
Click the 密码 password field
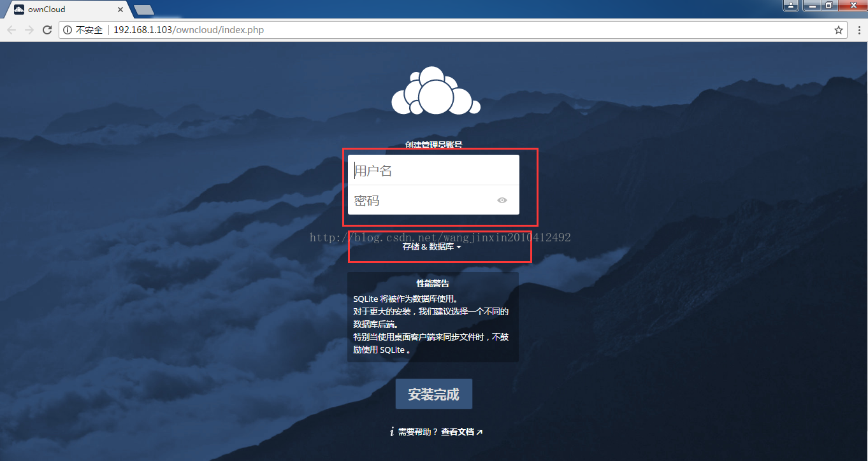point(433,200)
